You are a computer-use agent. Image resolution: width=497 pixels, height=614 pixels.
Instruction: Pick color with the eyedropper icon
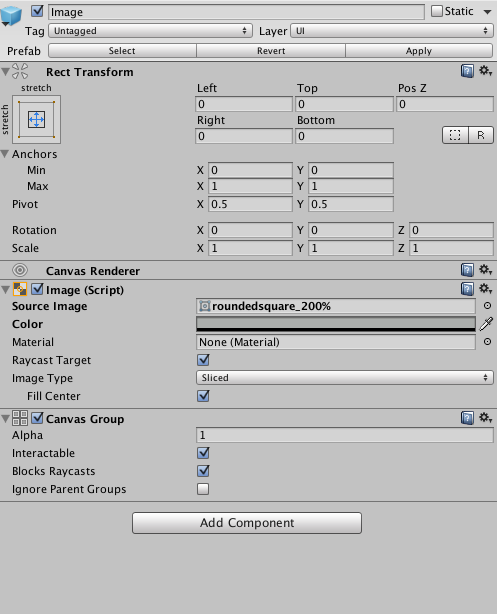pos(486,324)
